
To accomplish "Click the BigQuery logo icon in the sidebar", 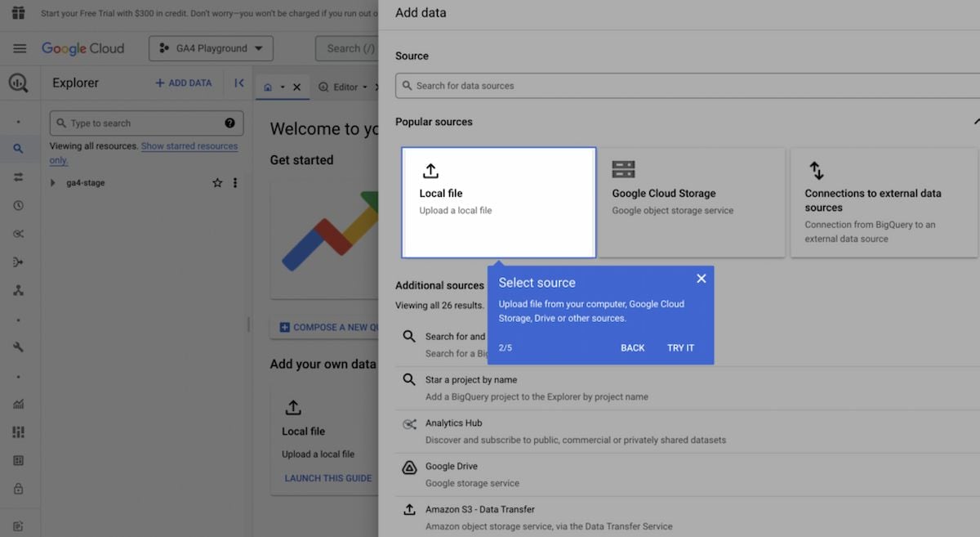I will (x=18, y=83).
